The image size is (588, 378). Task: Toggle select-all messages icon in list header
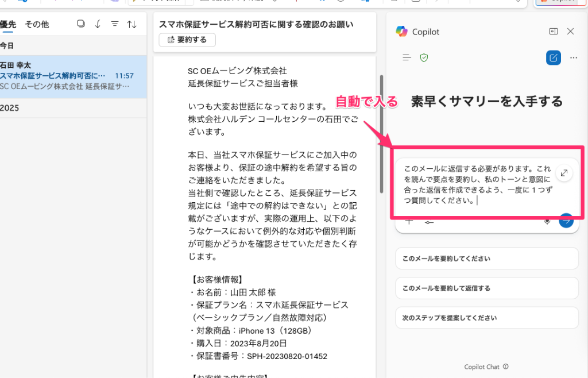click(81, 24)
